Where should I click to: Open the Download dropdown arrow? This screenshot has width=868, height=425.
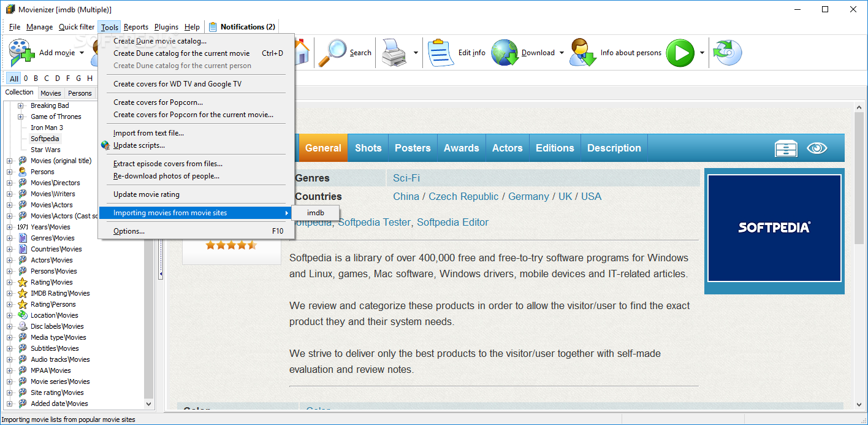[562, 53]
